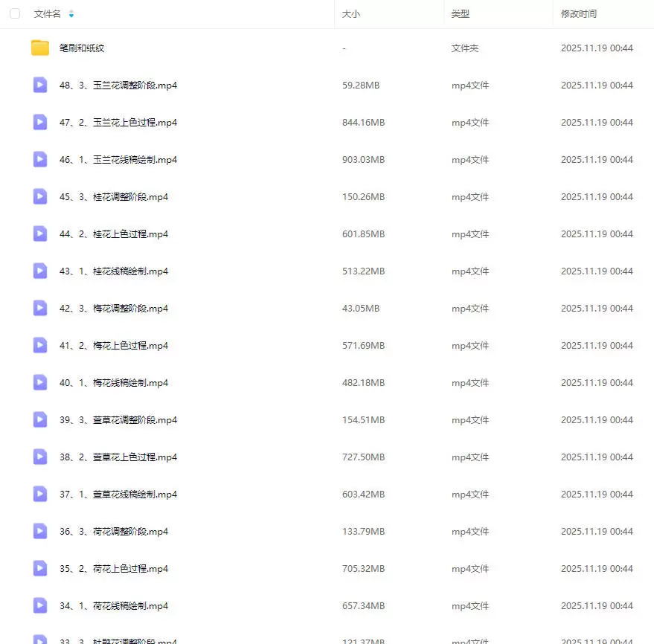Click video icon for 荷花调整阶段.mp4

(40, 532)
